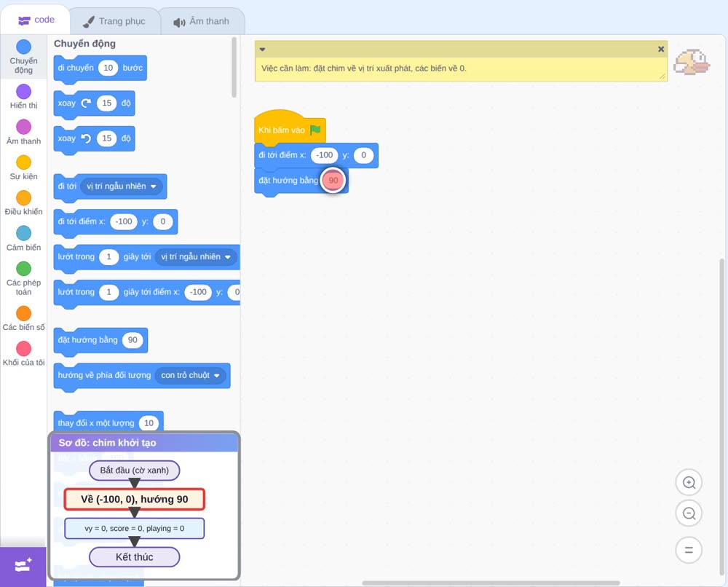
Task: Open the Điều khiển block category
Action: 24,203
